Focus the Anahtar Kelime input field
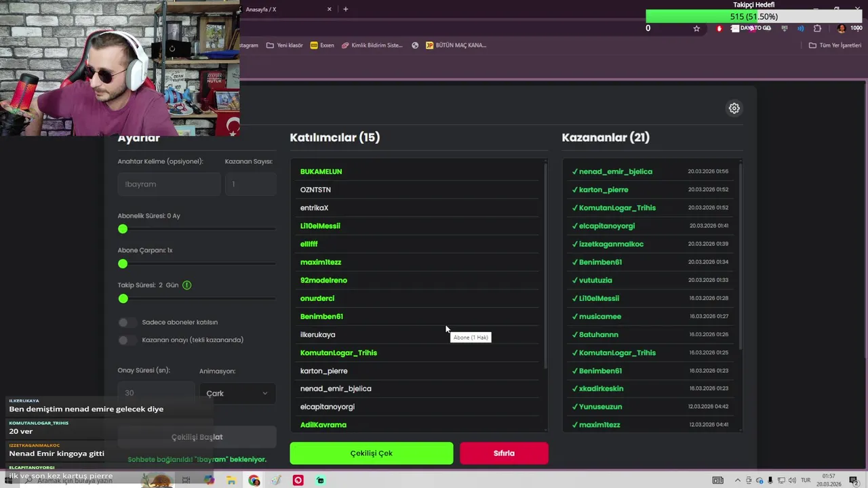 [x=169, y=184]
